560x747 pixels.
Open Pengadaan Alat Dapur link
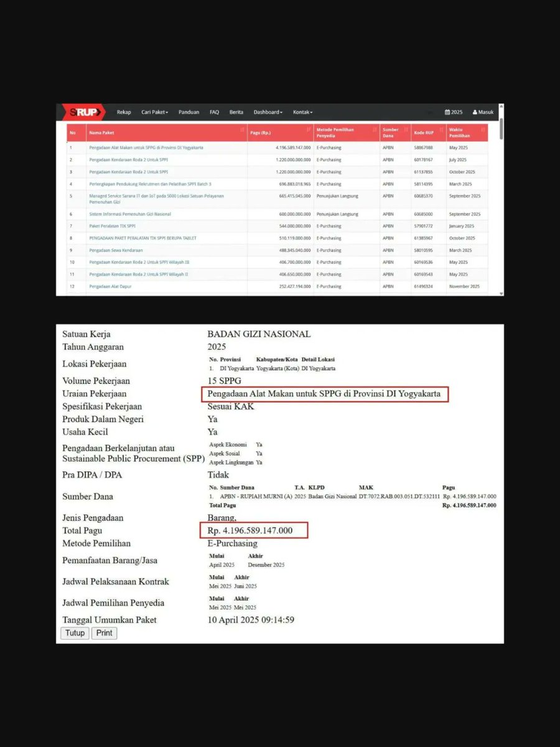pyautogui.click(x=111, y=286)
